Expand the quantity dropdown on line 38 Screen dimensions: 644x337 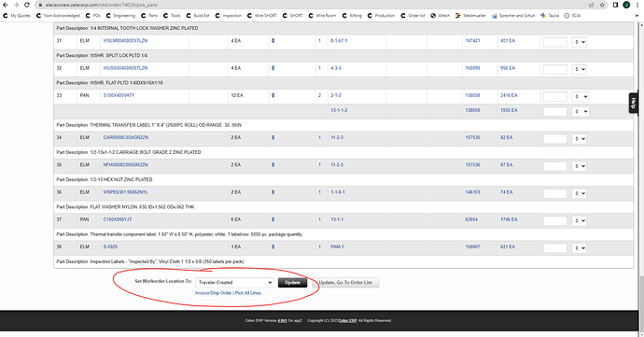point(579,248)
